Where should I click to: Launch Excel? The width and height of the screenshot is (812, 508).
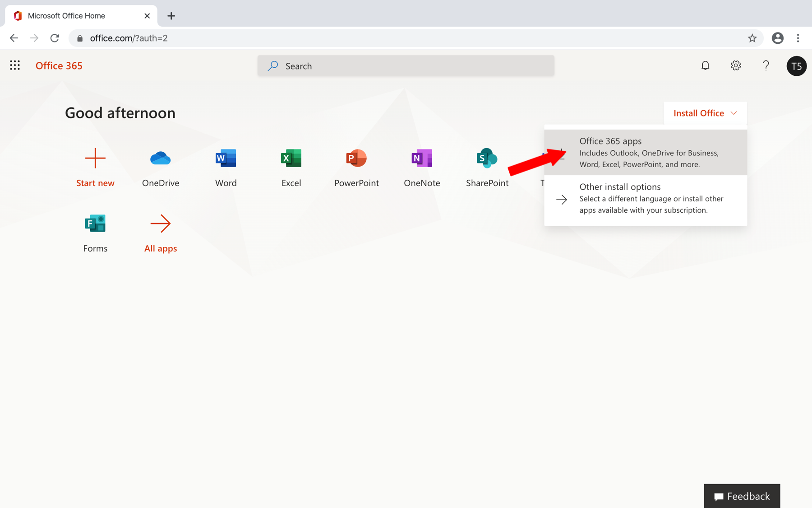pos(291,167)
